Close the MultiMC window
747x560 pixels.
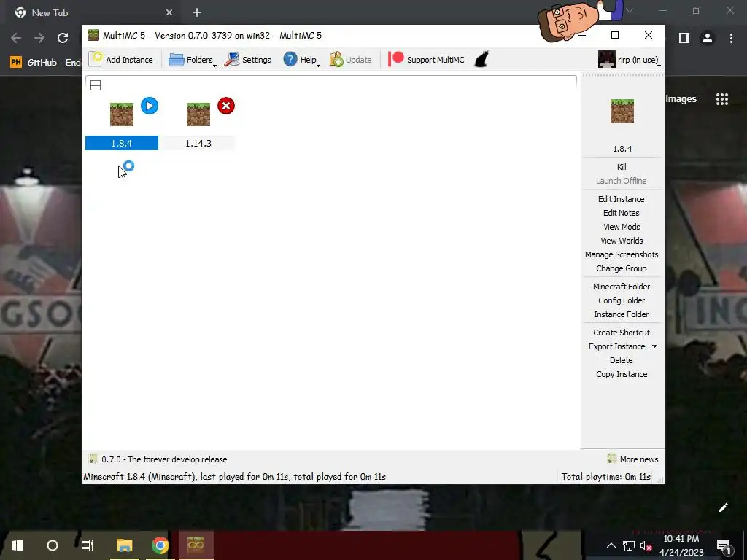tap(649, 35)
